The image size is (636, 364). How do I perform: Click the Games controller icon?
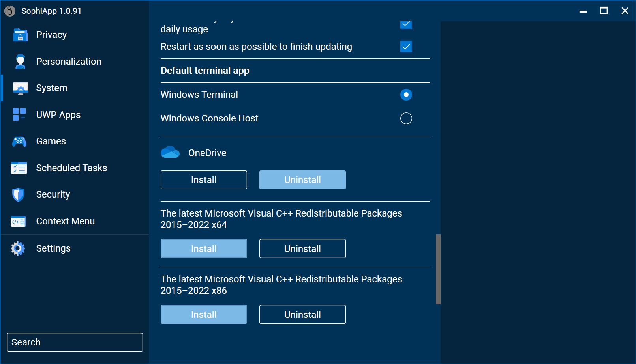(x=19, y=142)
